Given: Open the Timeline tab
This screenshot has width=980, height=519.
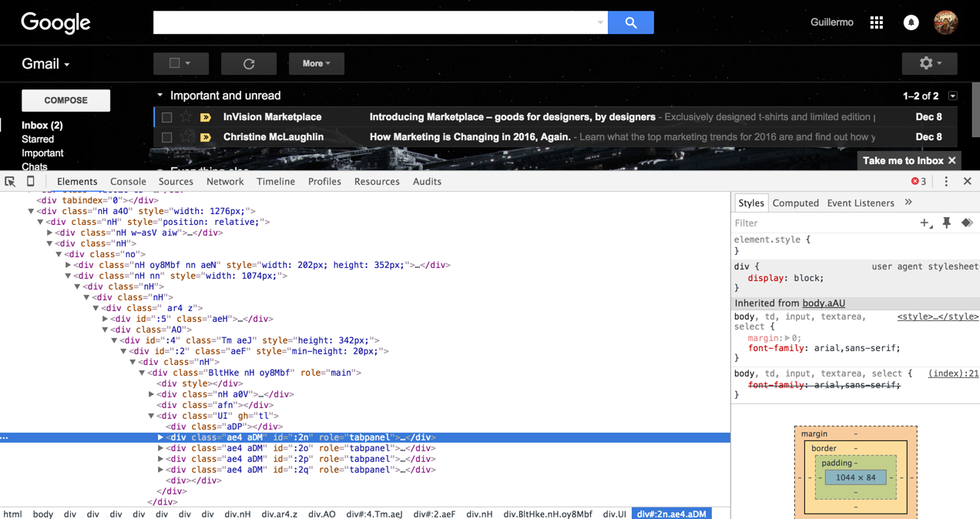Looking at the screenshot, I should click(276, 182).
